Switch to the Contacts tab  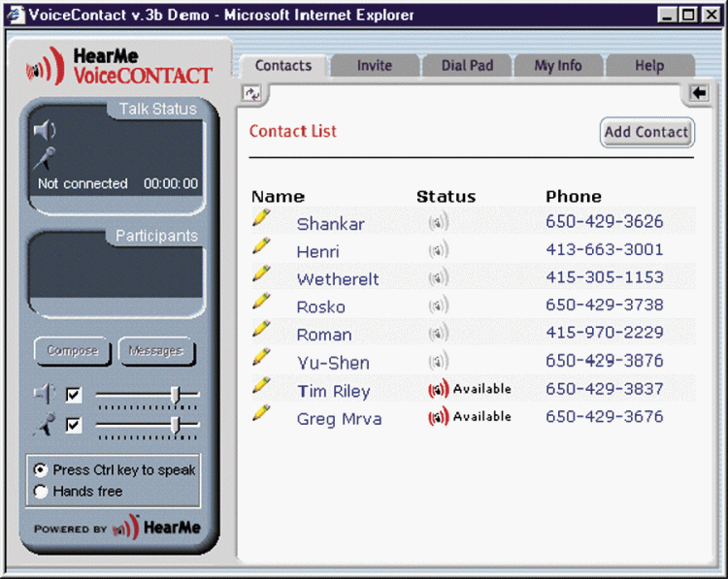coord(283,66)
